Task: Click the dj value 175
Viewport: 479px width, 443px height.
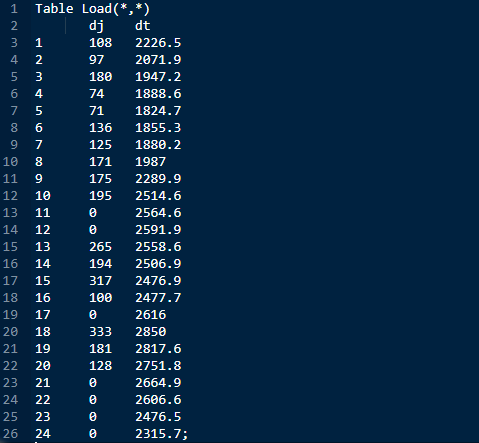Action: click(x=100, y=179)
